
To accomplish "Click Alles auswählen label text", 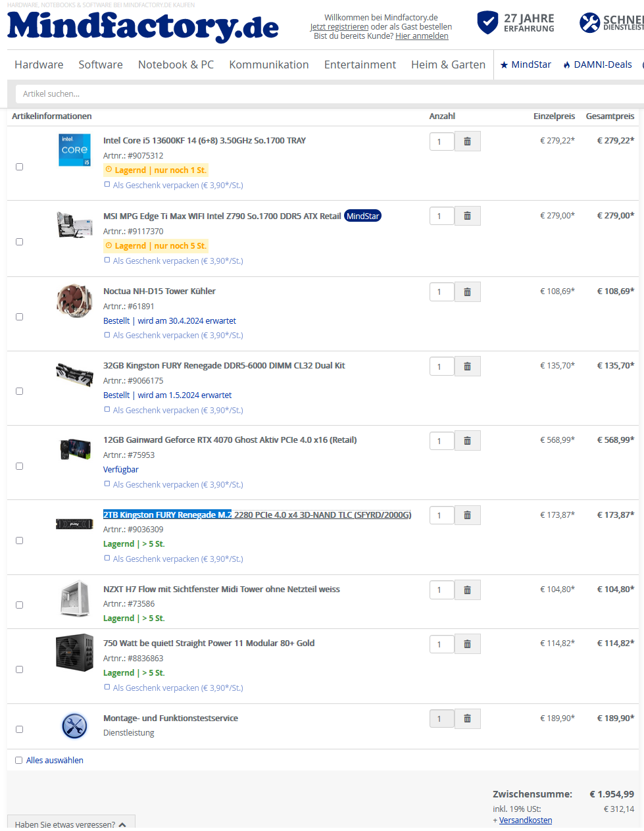I will 55,761.
